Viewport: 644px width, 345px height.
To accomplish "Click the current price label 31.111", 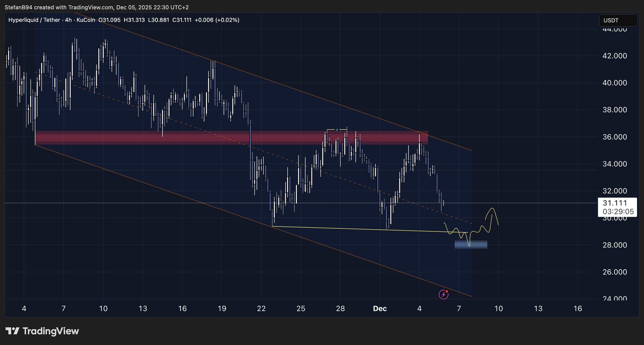I will click(x=615, y=203).
